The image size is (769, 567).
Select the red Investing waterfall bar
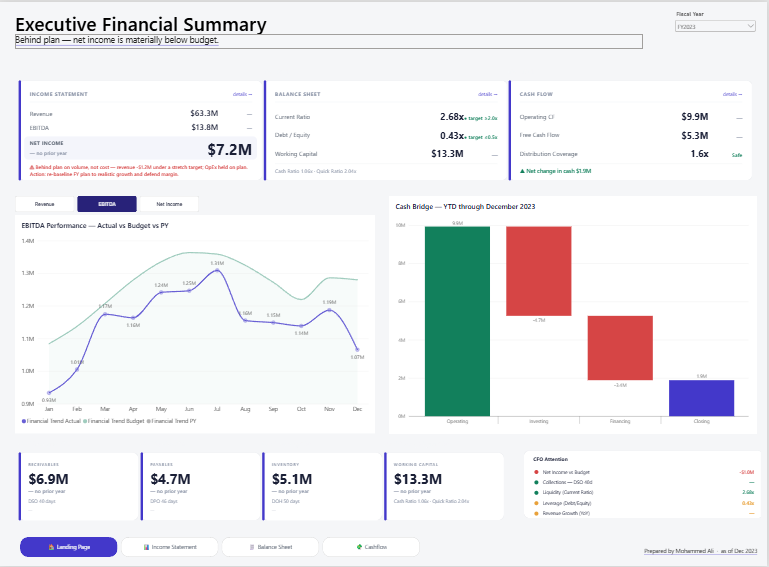point(538,271)
